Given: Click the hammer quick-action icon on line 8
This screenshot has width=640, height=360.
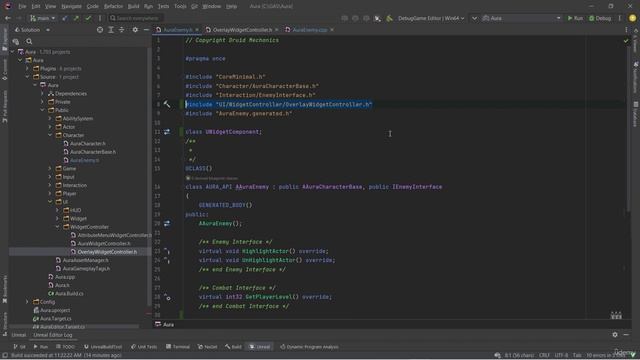Looking at the screenshot, I should tap(167, 104).
